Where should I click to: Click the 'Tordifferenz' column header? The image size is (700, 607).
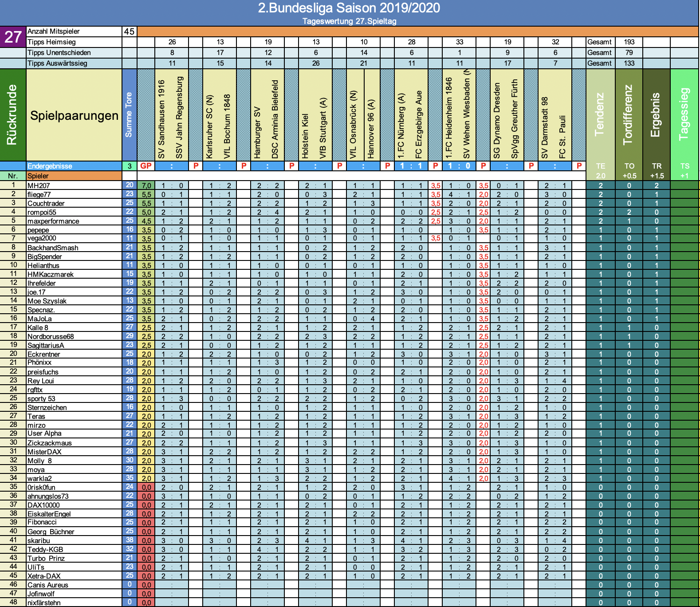pyautogui.click(x=628, y=114)
